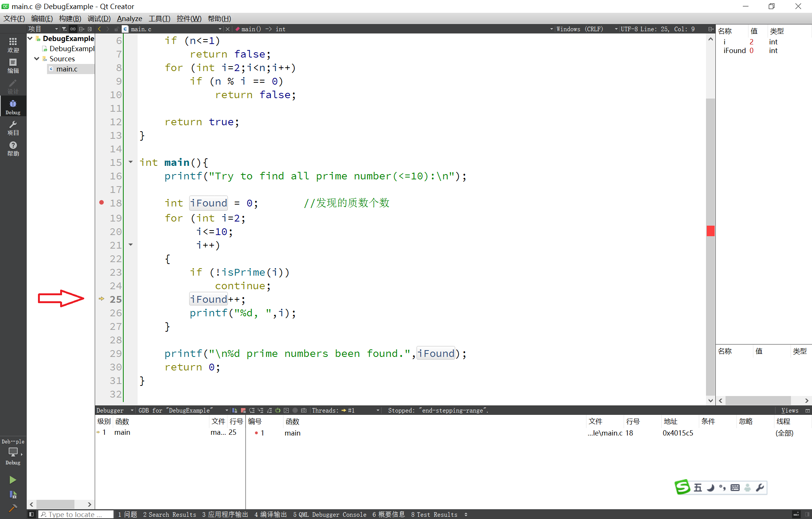Click the green Run button
This screenshot has width=812, height=519.
coord(13,480)
